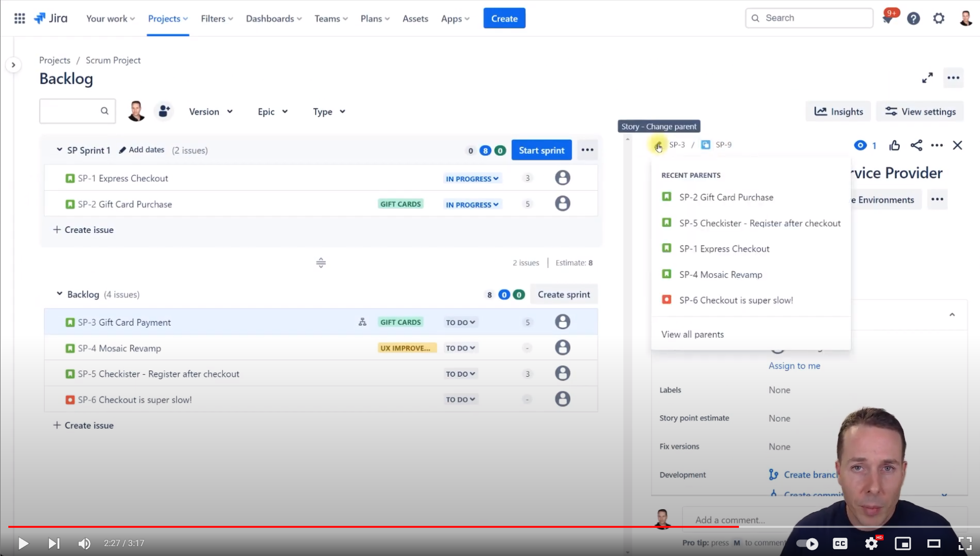Toggle the autoplay switch

pos(807,543)
